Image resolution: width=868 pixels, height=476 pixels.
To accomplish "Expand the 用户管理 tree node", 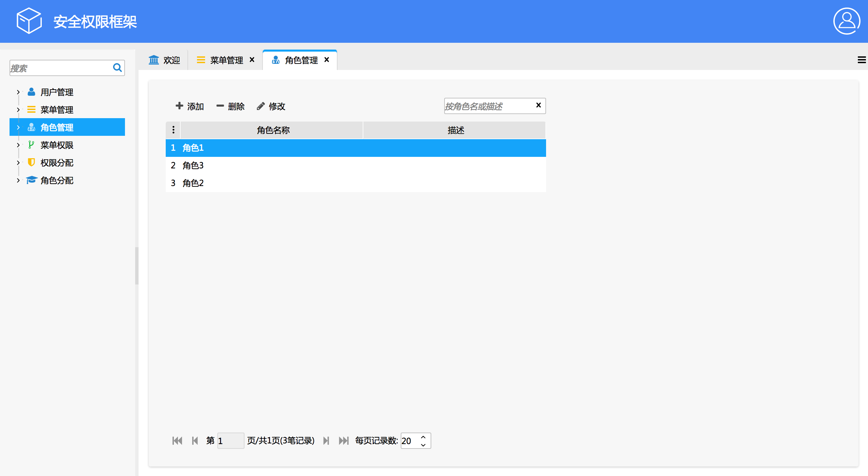I will (x=18, y=92).
